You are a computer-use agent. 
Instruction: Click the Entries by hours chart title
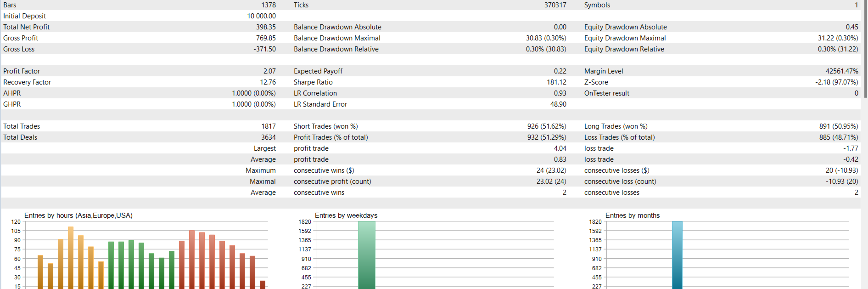tap(78, 215)
